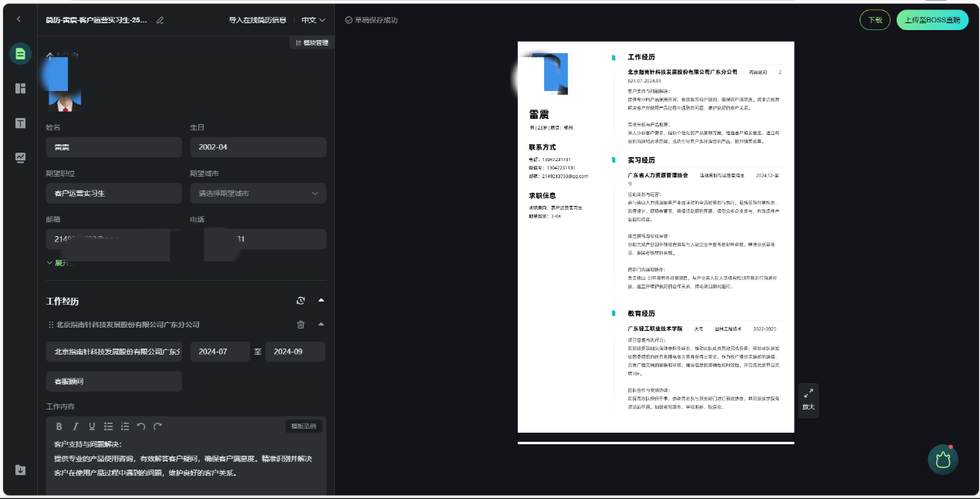Click the drag handle of 北京指南针 entry
This screenshot has width=980, height=499.
click(51, 325)
